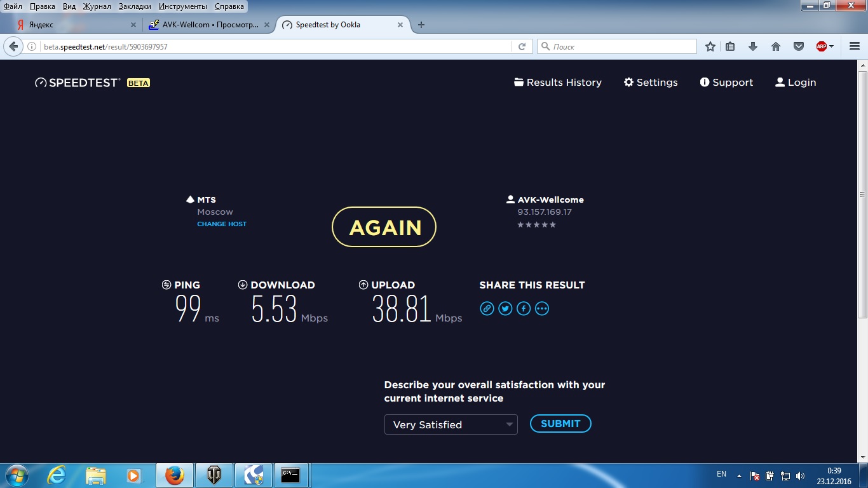Screen dimensions: 868x488
Task: Show site information for beta.speedtest.net
Action: point(32,46)
